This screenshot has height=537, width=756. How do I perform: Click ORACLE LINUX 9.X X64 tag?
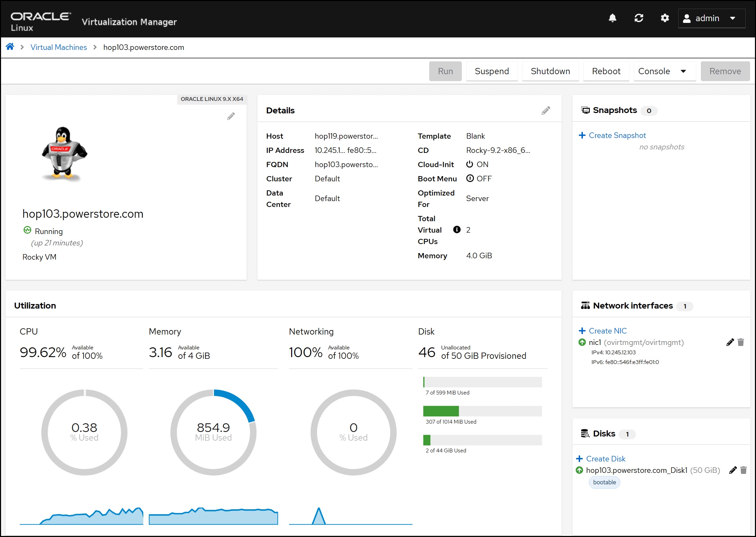pos(212,99)
